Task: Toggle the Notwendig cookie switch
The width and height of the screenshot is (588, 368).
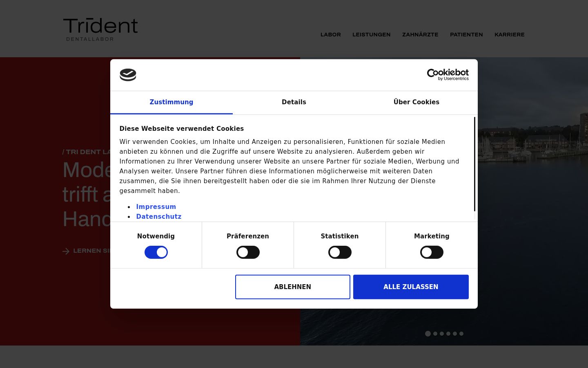Action: [x=156, y=252]
